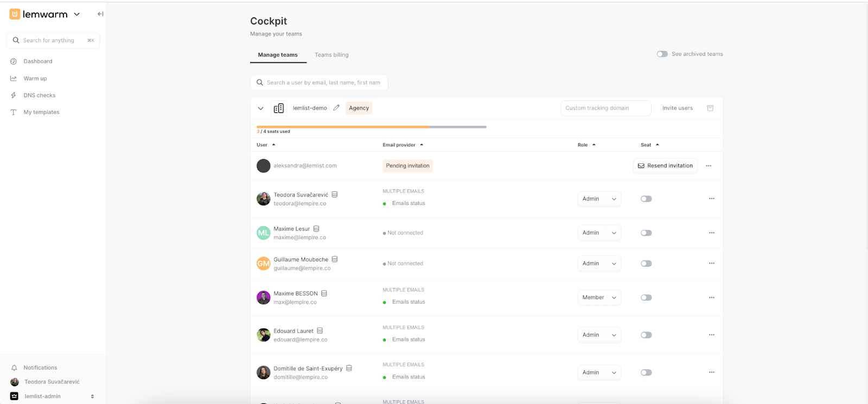The width and height of the screenshot is (868, 404).
Task: Toggle the seat for Guillaume Moubeche
Action: click(646, 264)
